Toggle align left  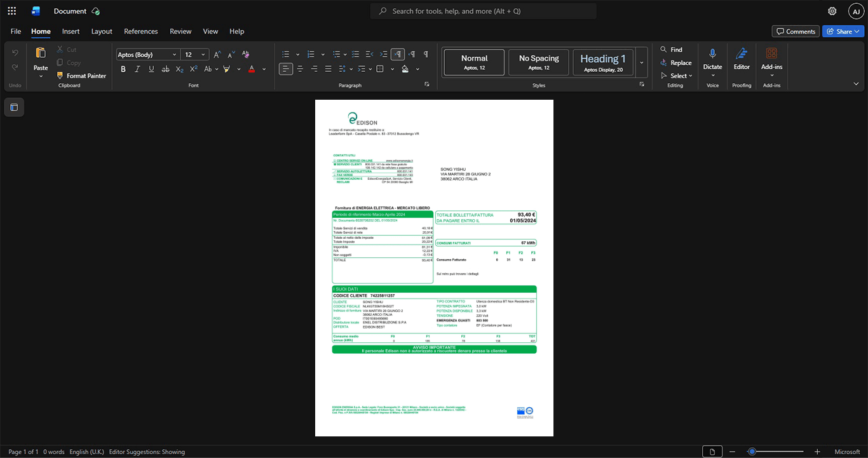[286, 69]
